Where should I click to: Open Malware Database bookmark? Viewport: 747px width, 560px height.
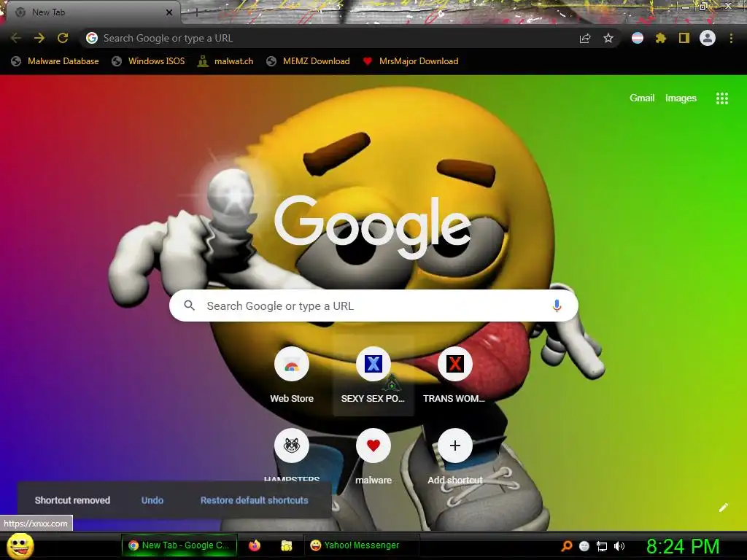click(x=55, y=61)
